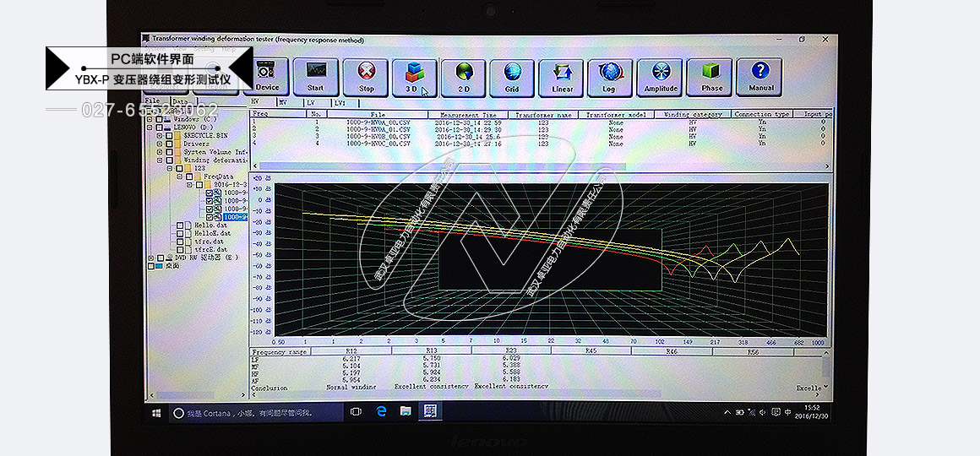980x456 pixels.
Task: Select the Log scale icon
Action: (x=609, y=77)
